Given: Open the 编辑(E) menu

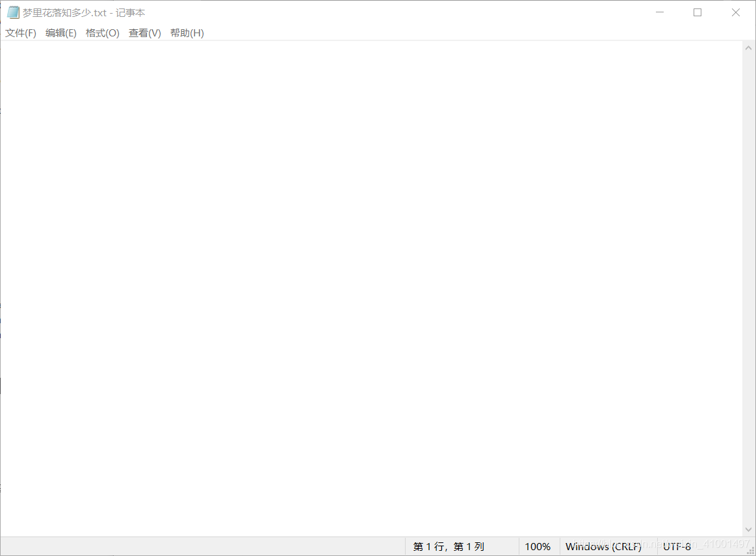Looking at the screenshot, I should [x=61, y=33].
